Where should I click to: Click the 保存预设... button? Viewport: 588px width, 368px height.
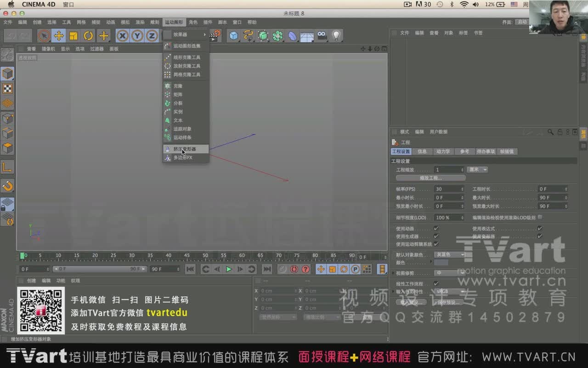[x=448, y=302]
